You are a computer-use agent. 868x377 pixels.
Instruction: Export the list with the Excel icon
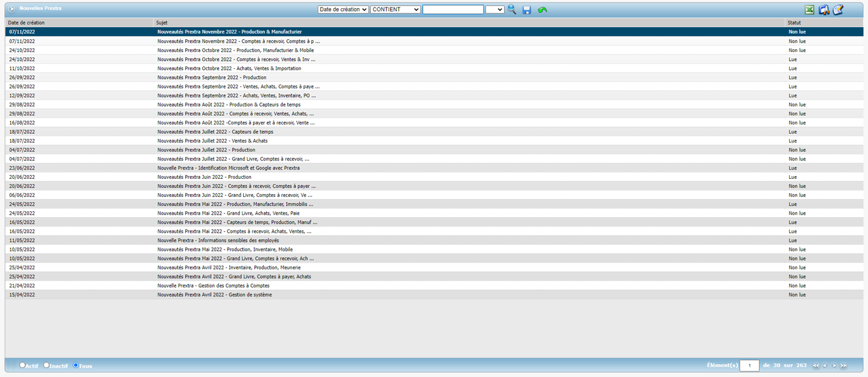pyautogui.click(x=810, y=9)
